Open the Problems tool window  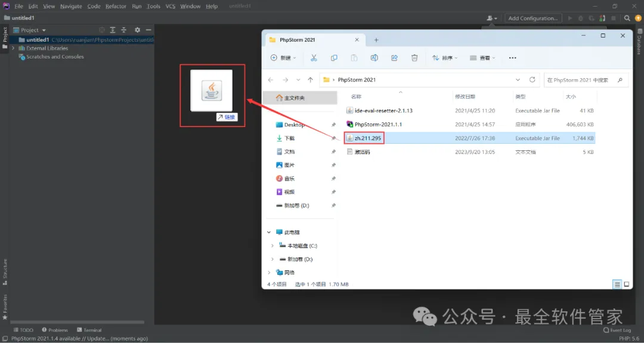click(55, 330)
